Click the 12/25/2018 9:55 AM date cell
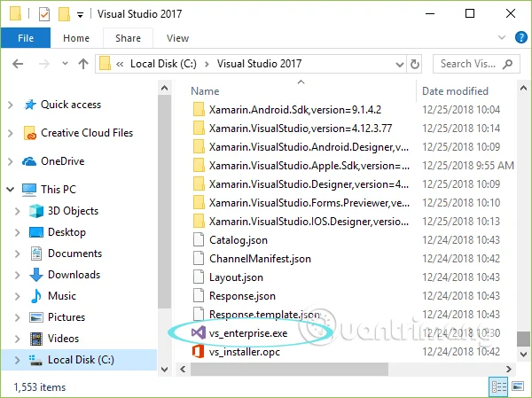This screenshot has width=532, height=398. (x=468, y=166)
